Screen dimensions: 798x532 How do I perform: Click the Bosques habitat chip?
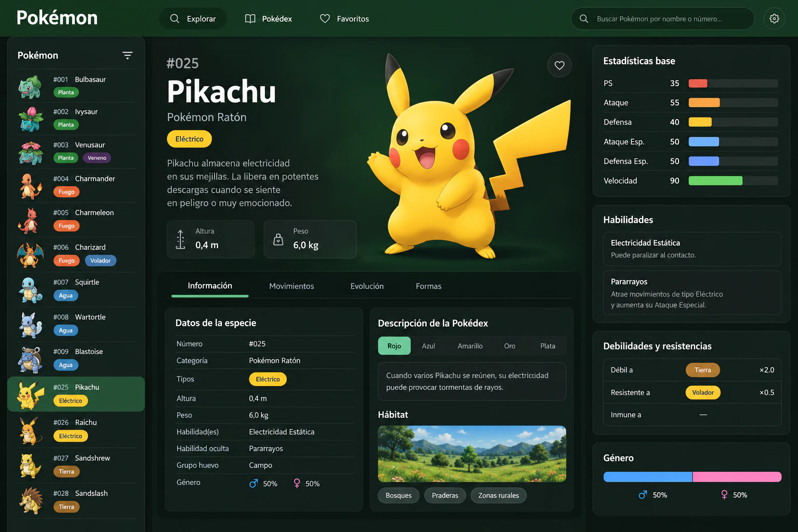(x=398, y=496)
